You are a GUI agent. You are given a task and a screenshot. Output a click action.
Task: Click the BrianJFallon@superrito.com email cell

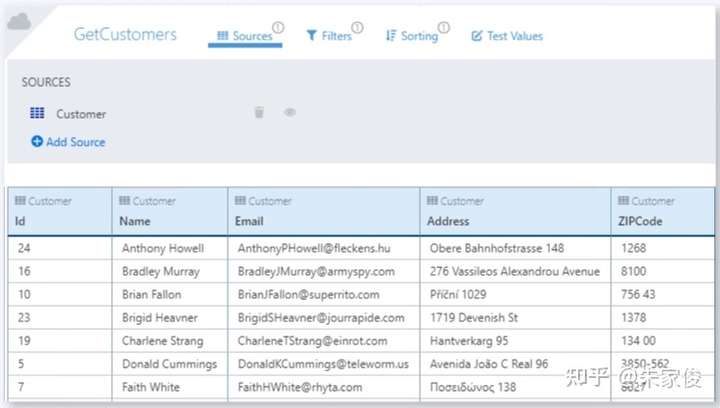[308, 295]
